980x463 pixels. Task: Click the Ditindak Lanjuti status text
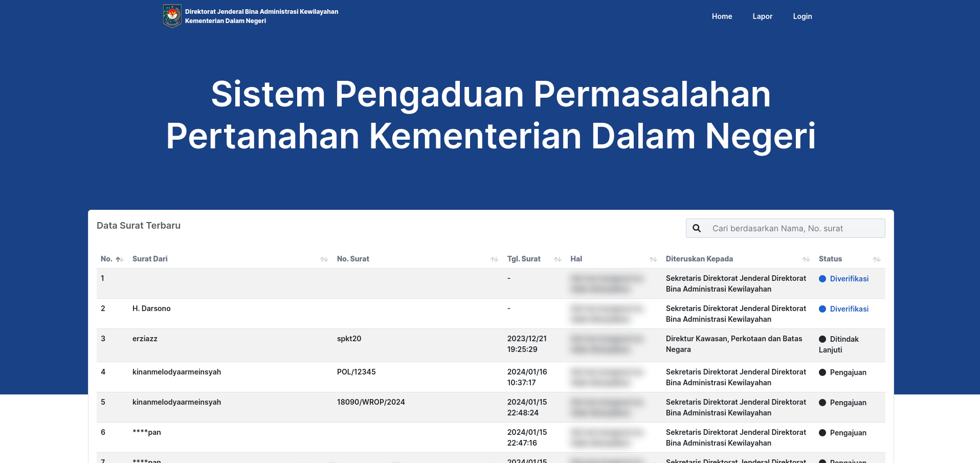coord(839,344)
